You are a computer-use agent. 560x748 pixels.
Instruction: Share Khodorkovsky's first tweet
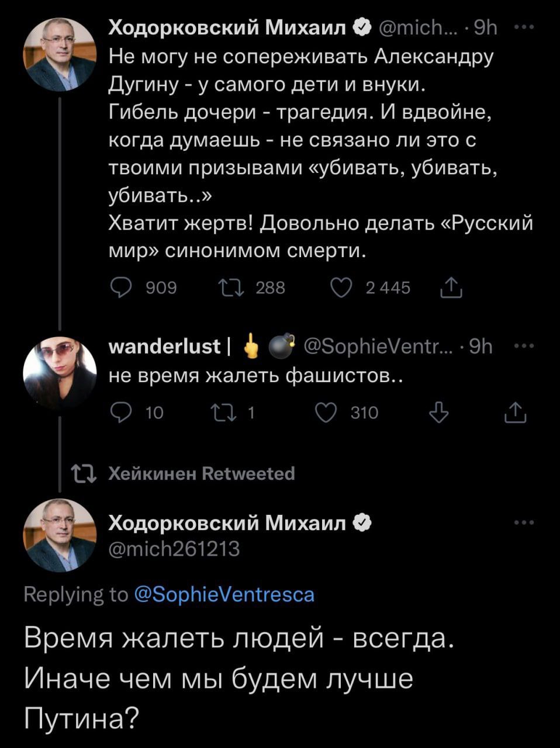(x=451, y=288)
